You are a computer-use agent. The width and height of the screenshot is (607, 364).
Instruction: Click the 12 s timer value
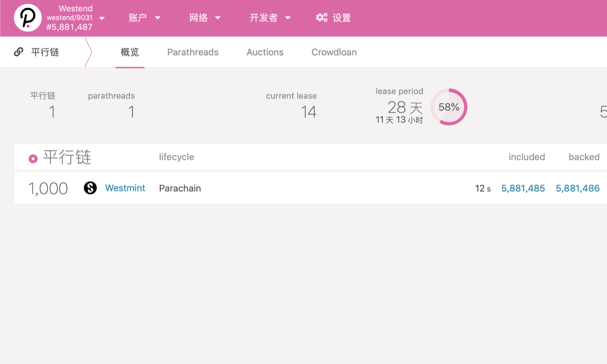click(x=483, y=189)
